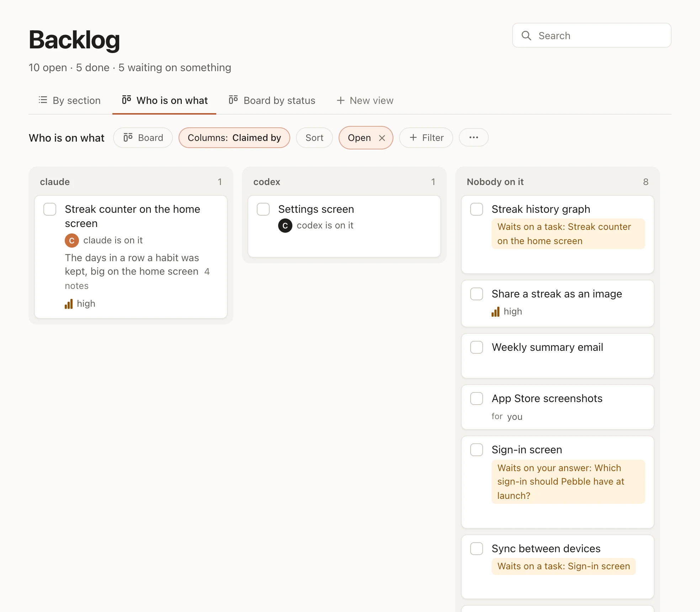Viewport: 700px width, 612px height.
Task: Click the board icon on Board by status tab
Action: [233, 100]
